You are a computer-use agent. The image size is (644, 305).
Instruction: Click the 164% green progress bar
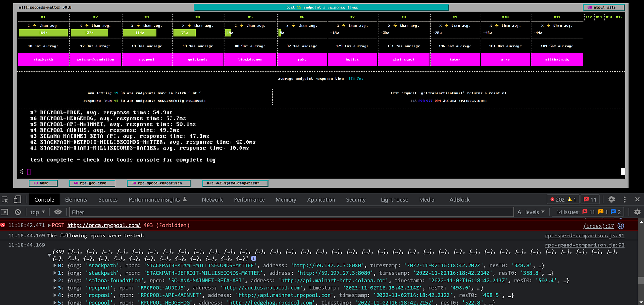point(43,33)
